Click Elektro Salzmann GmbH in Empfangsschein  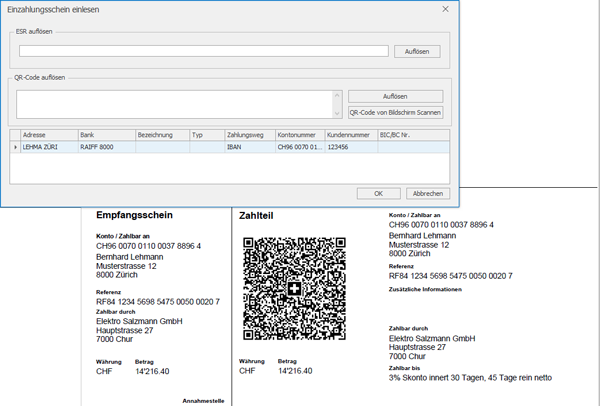(x=139, y=321)
